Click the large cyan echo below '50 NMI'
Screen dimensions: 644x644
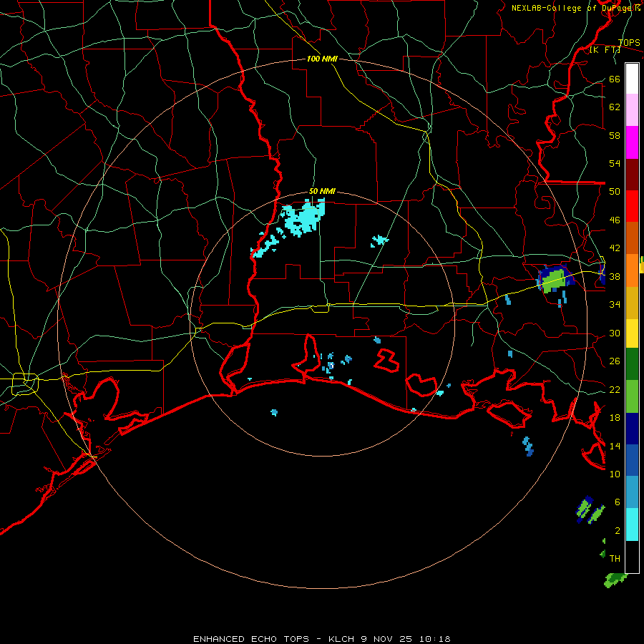[x=304, y=217]
